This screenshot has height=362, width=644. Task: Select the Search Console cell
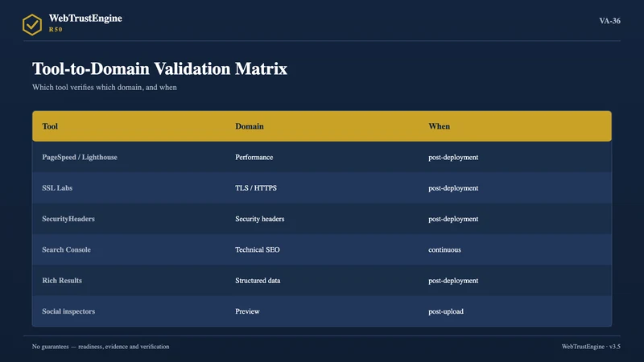click(66, 249)
